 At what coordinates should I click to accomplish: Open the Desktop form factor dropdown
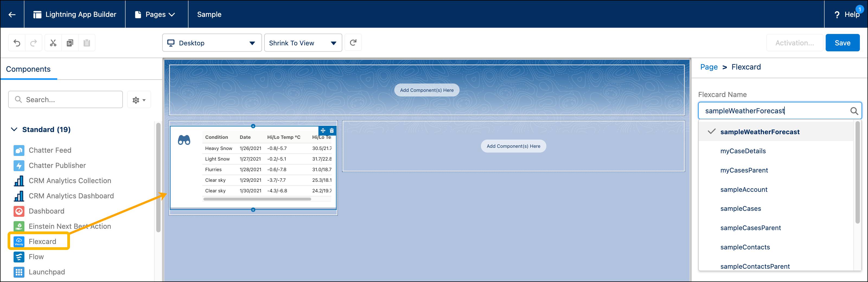point(212,42)
